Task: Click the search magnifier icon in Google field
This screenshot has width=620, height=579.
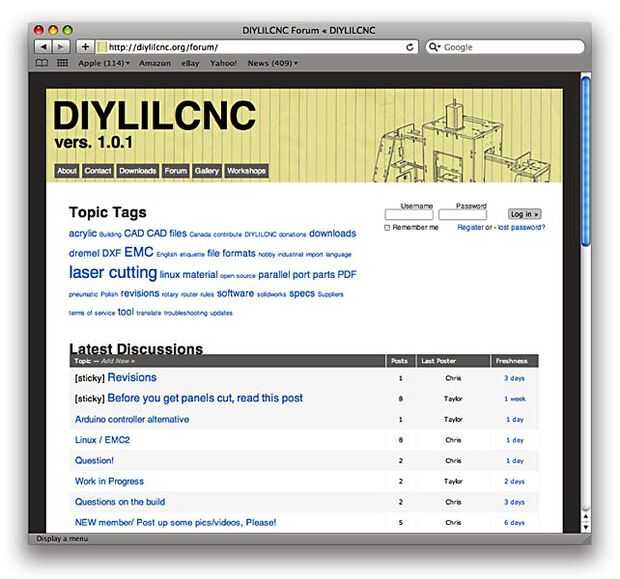Action: (x=434, y=47)
